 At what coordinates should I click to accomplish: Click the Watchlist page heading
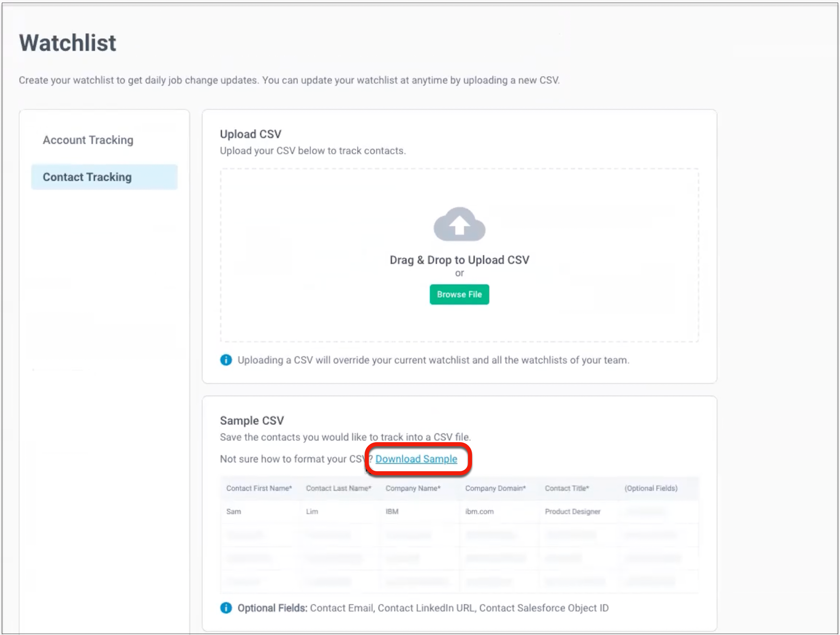(68, 43)
